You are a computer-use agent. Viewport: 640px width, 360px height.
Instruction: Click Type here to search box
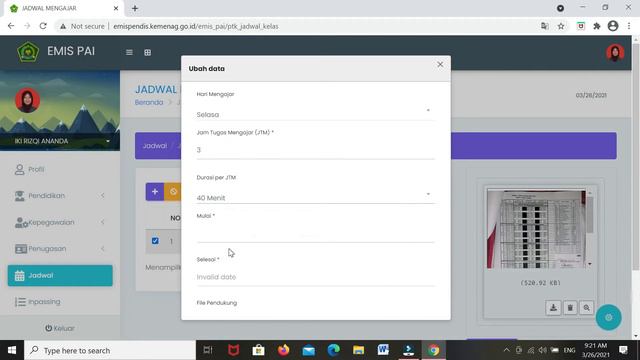pyautogui.click(x=110, y=350)
